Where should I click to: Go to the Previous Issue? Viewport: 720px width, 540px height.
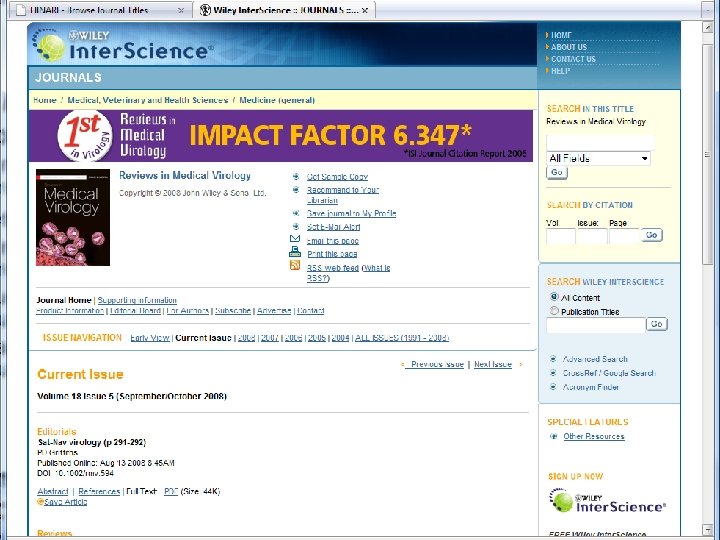coord(437,364)
